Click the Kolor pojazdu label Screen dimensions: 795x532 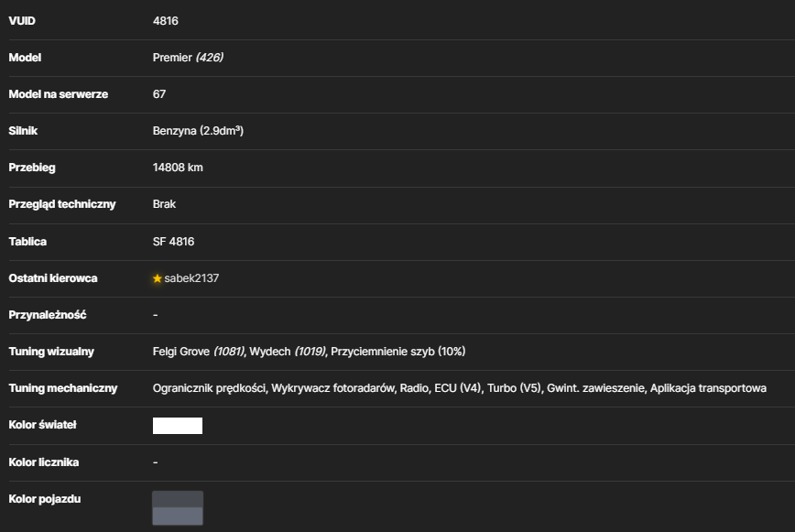coord(45,499)
